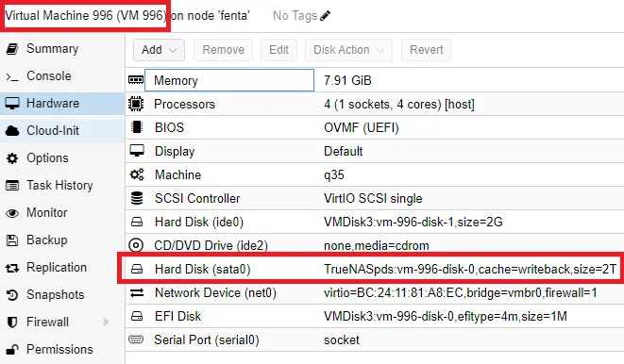Click the EFI Disk drive icon

pos(137,316)
